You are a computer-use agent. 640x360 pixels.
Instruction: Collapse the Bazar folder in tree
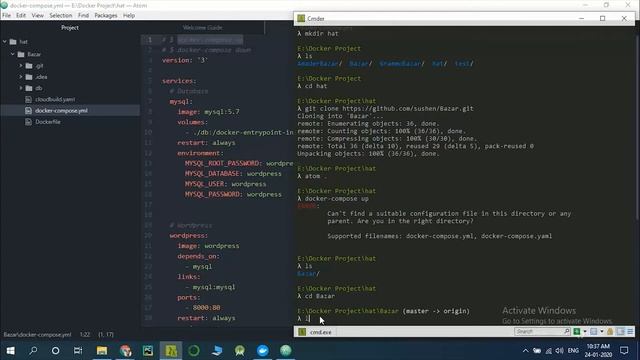(13, 54)
